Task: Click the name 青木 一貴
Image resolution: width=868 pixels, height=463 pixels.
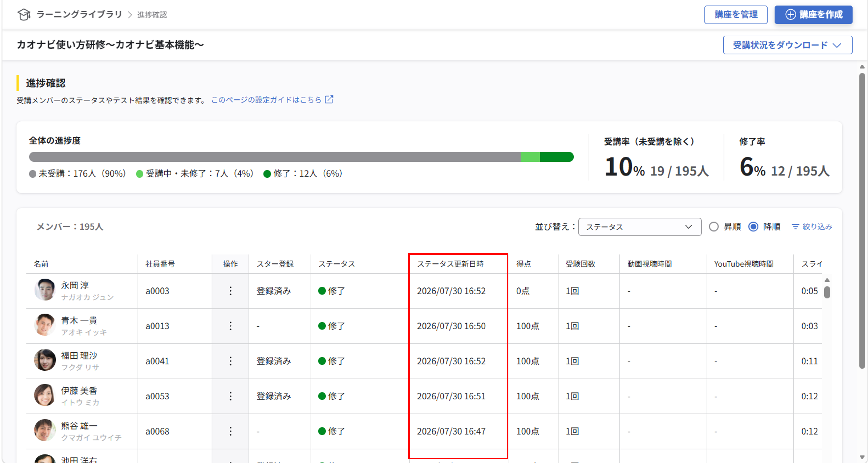Action: coord(79,320)
